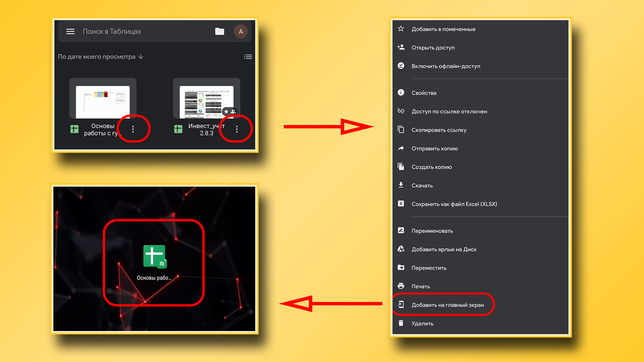Viewport: 644px width, 362px height.
Task: Click the add-person icon for Открыть доступ
Action: pos(401,47)
